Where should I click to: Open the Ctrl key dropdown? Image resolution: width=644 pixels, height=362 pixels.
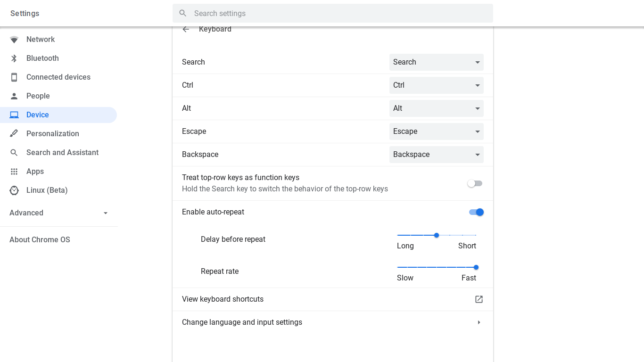coord(436,85)
